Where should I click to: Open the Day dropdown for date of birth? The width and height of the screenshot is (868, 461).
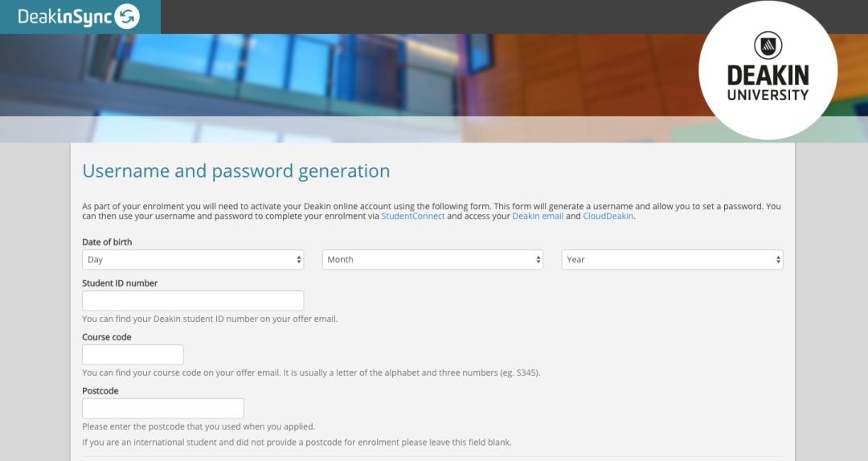193,260
